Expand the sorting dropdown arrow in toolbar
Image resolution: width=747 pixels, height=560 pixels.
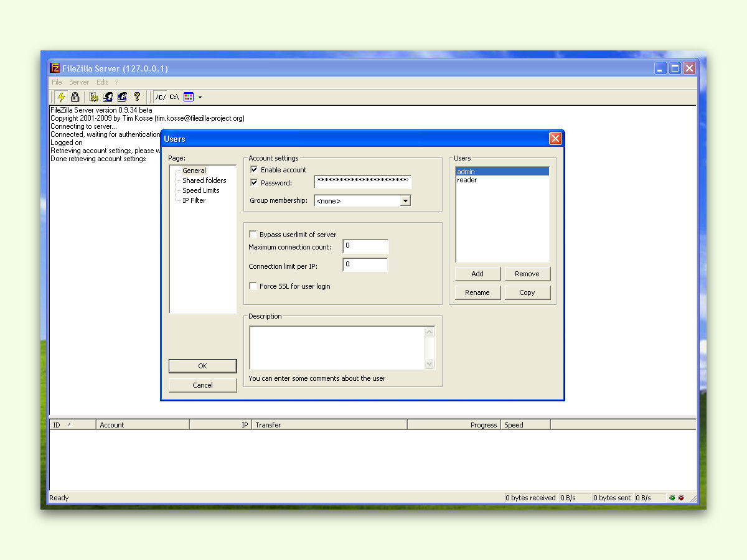point(200,97)
